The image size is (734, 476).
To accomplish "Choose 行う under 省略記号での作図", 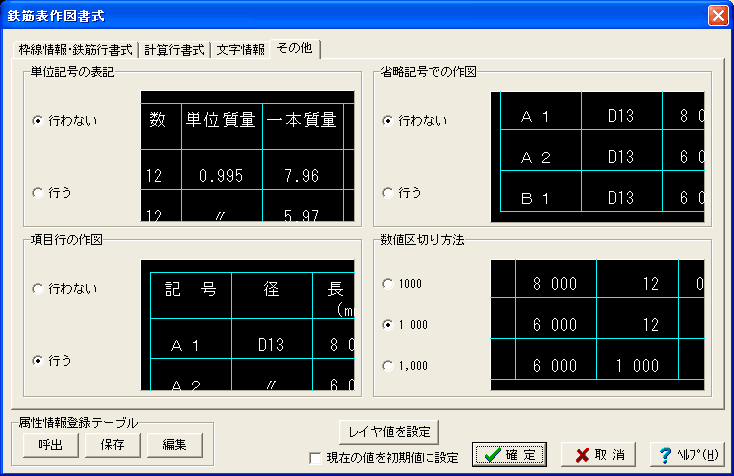I will (x=402, y=192).
